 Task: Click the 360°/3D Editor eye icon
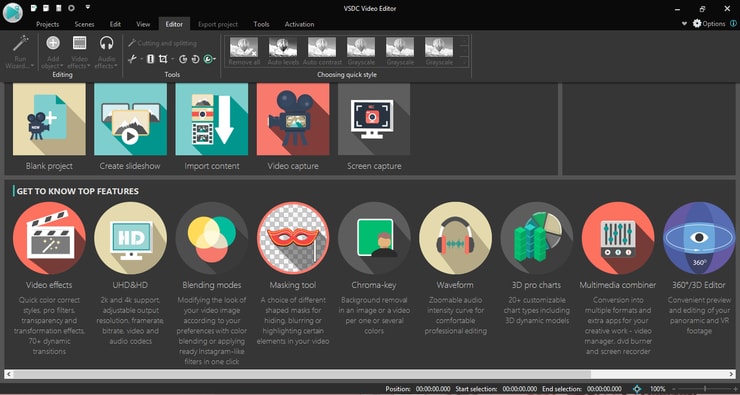pyautogui.click(x=699, y=238)
